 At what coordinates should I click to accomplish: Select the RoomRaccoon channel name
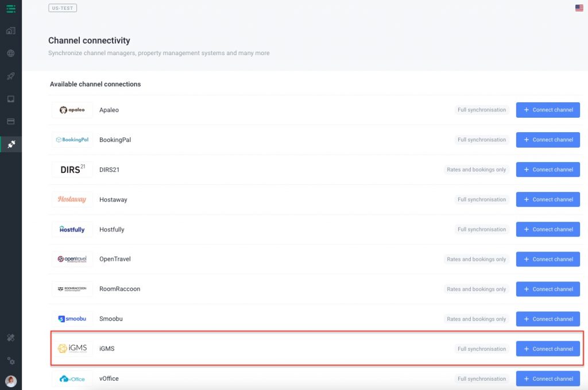[x=119, y=289]
